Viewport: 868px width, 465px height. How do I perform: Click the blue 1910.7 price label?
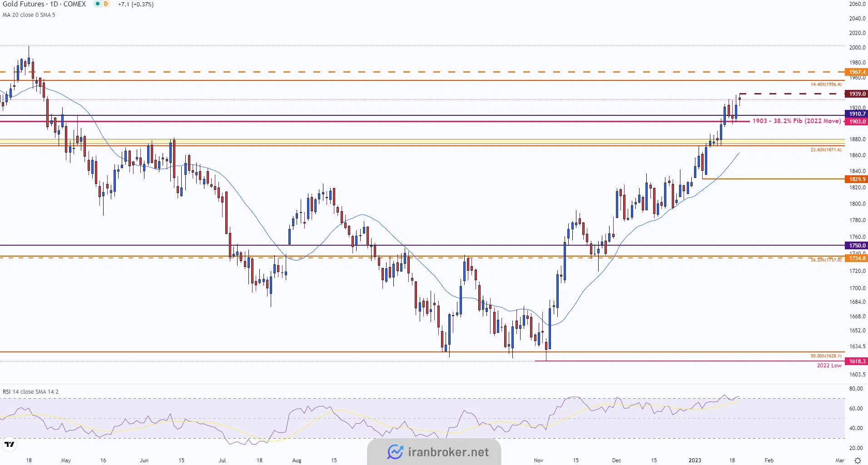tap(857, 114)
